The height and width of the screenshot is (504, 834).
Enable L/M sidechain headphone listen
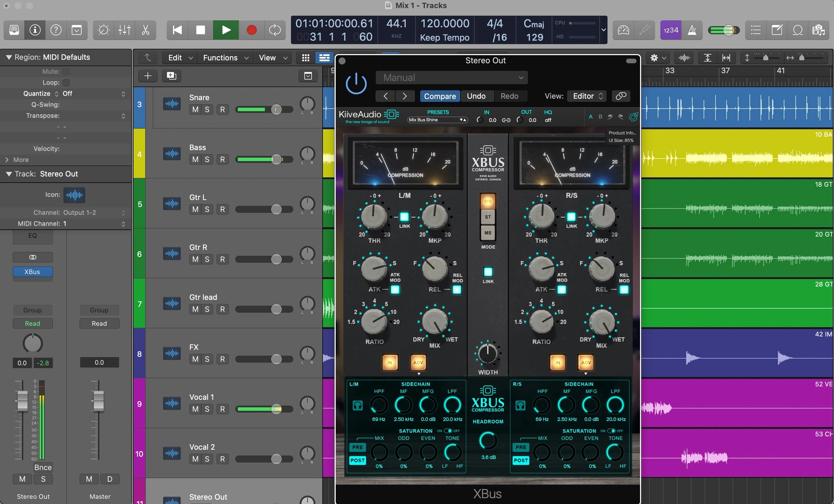coord(357,405)
